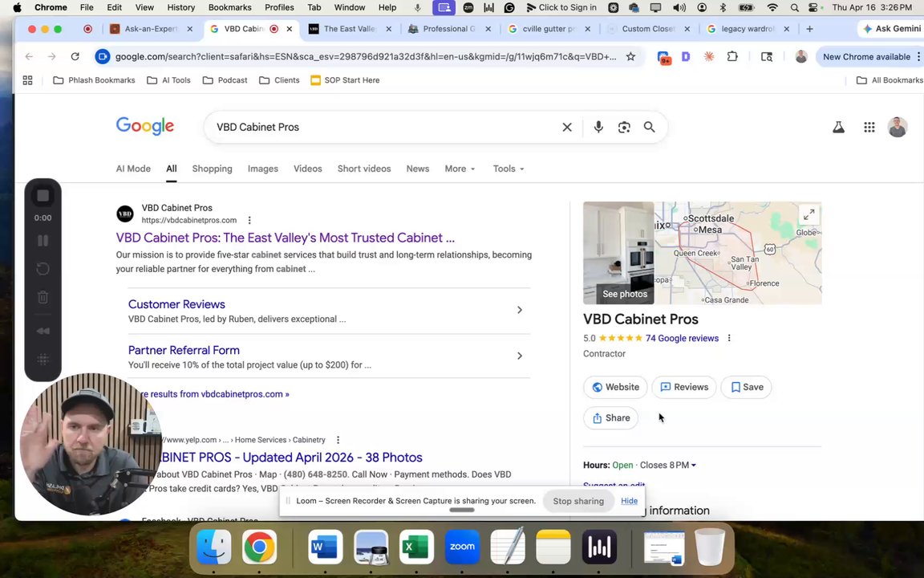924x578 pixels.
Task: Expand the Partner Referral Form chevron
Action: (519, 356)
